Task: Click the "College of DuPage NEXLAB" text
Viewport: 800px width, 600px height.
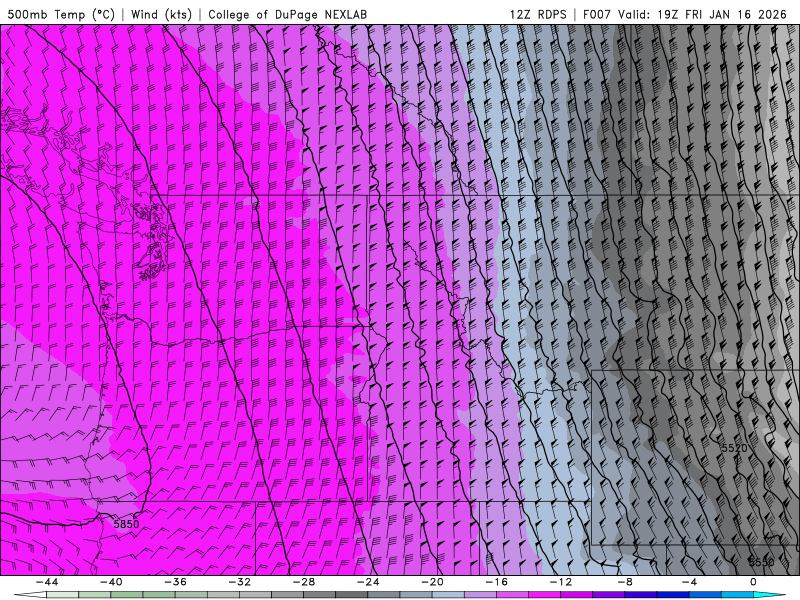Action: pyautogui.click(x=287, y=14)
